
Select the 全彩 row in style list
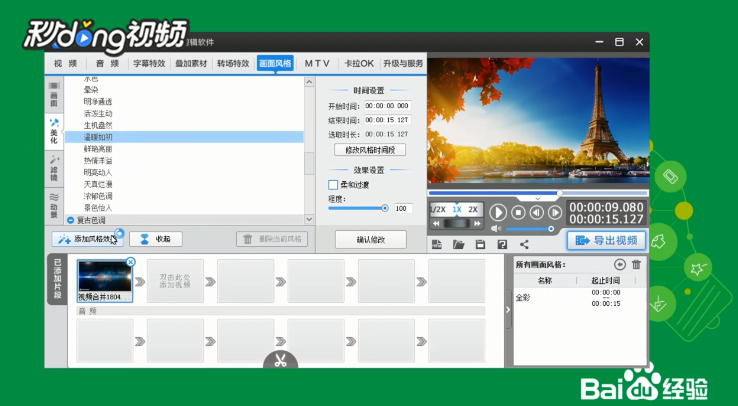pyautogui.click(x=580, y=298)
